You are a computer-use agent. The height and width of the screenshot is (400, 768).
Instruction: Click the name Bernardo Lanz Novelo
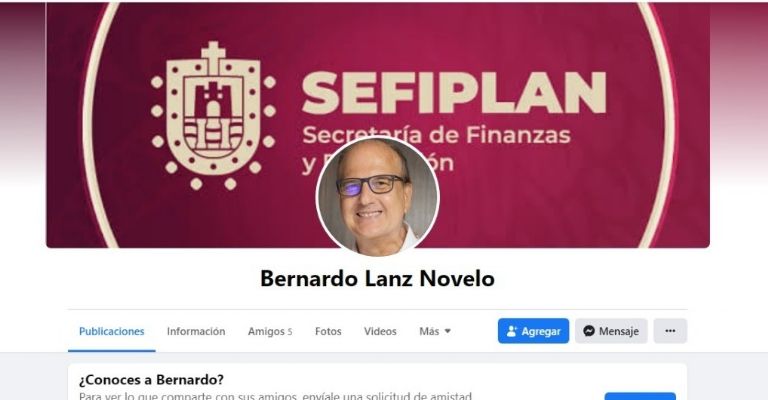[x=377, y=279]
